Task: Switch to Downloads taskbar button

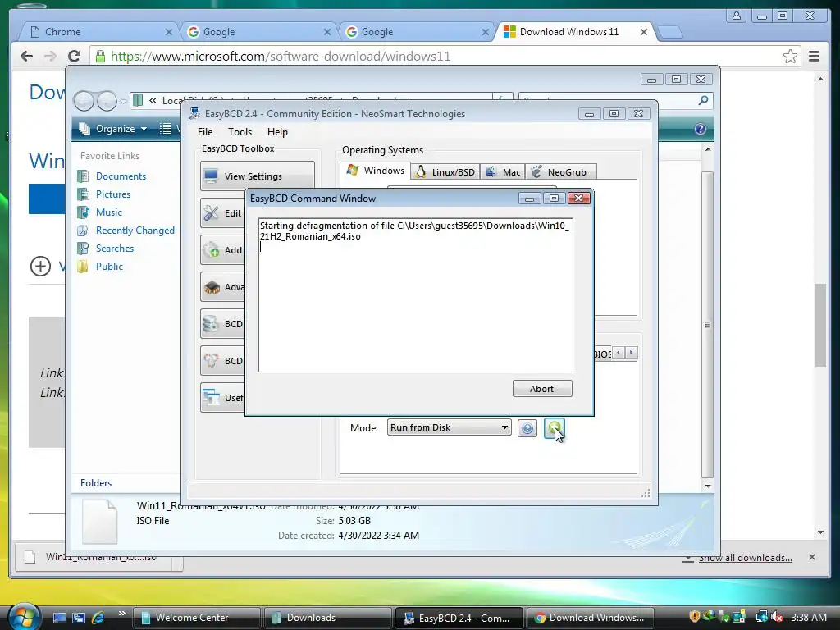Action: pos(326,618)
